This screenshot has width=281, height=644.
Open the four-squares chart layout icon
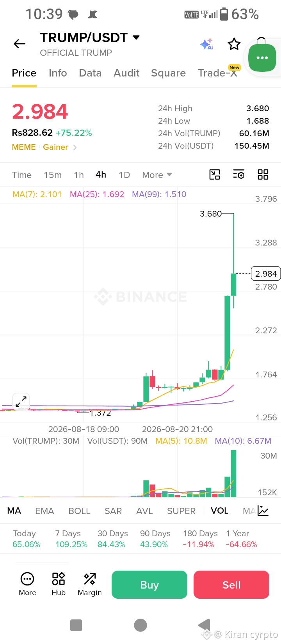[x=263, y=174]
